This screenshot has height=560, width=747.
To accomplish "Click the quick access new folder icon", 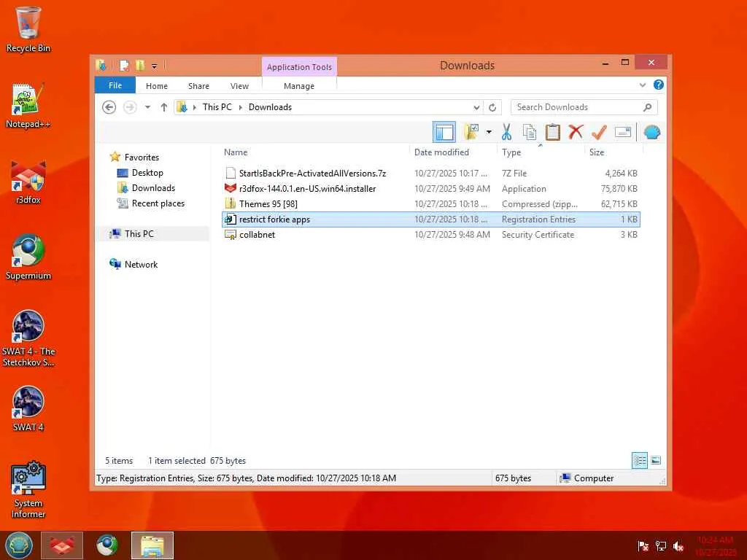I will point(140,66).
